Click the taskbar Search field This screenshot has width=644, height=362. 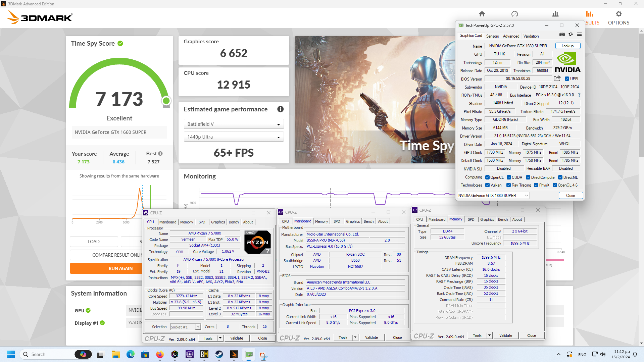pos(47,354)
